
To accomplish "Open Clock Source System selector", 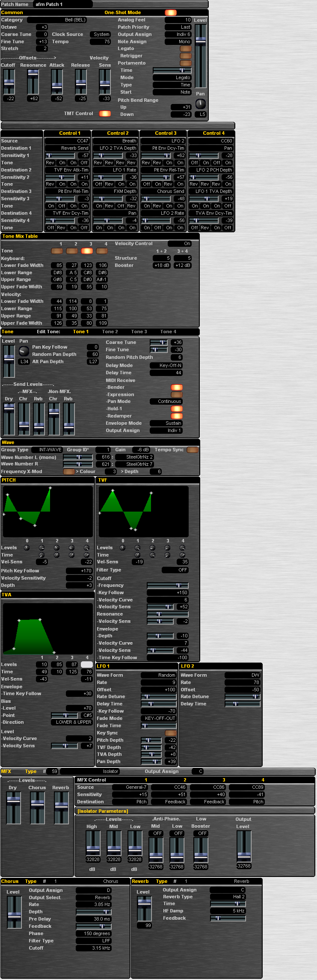I will [x=100, y=34].
